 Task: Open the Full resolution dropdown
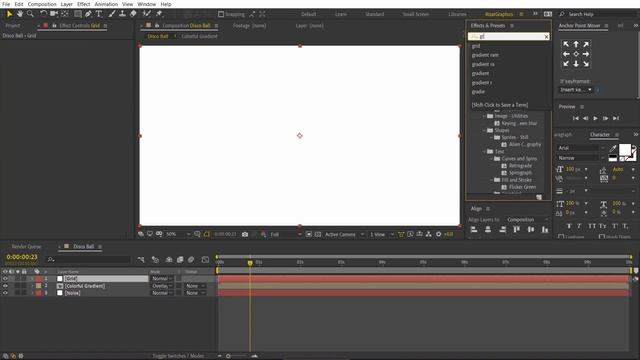point(285,234)
